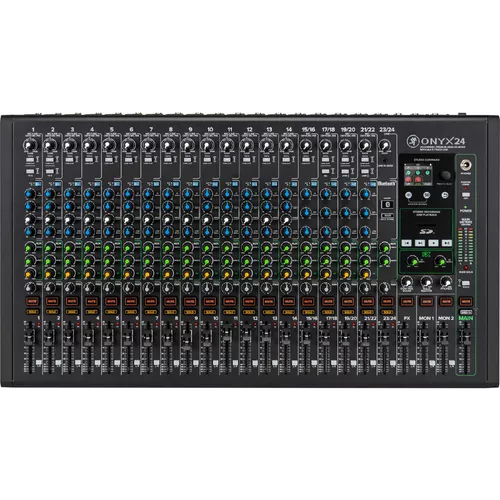
Task: Turn channel 1 high EQ blue knob
Action: pyautogui.click(x=30, y=194)
